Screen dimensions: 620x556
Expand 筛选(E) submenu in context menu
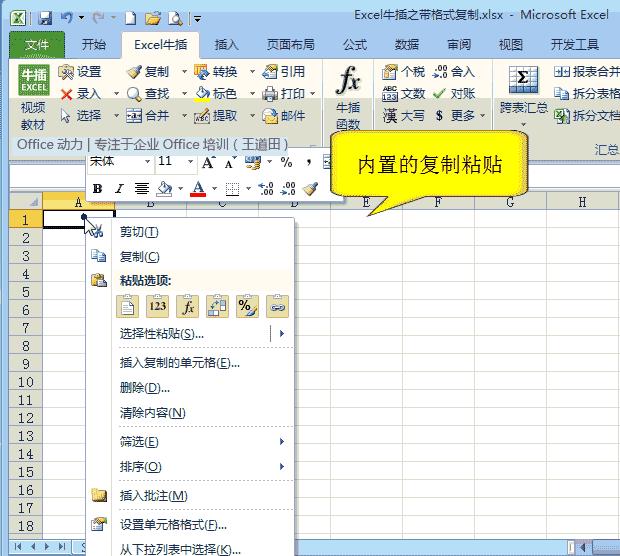[x=282, y=442]
